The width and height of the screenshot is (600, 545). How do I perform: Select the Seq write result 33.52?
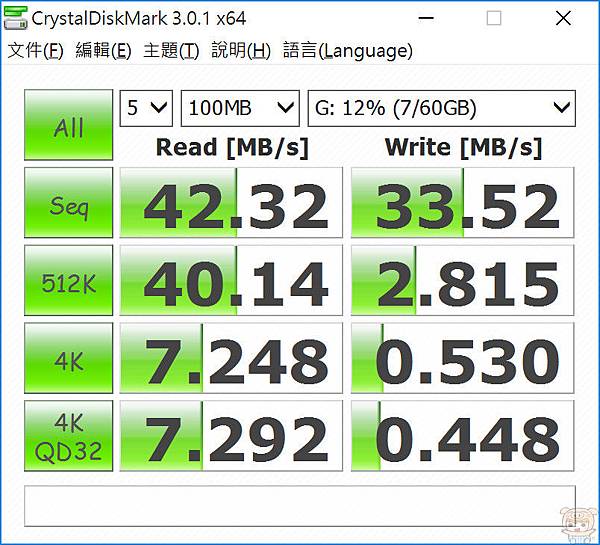click(463, 202)
